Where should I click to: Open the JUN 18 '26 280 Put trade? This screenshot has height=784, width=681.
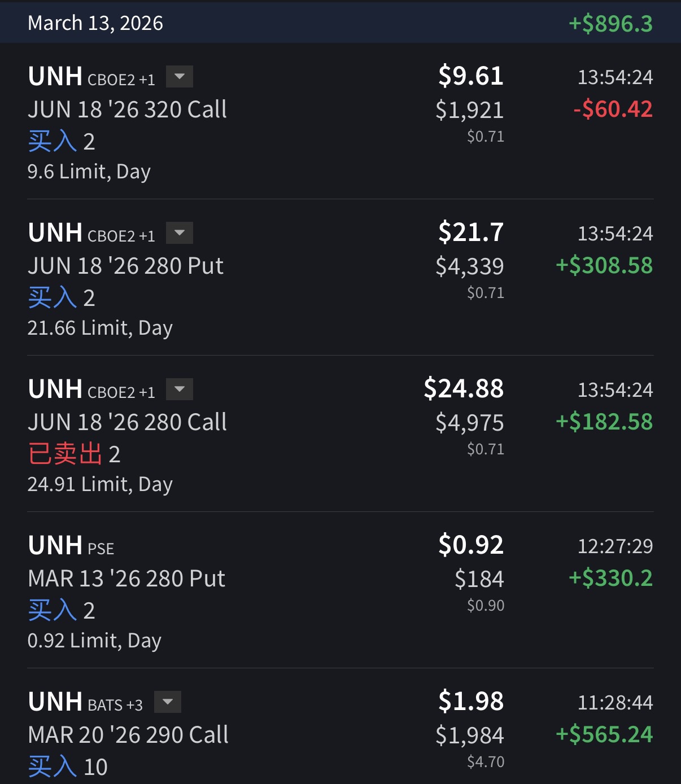pyautogui.click(x=125, y=266)
